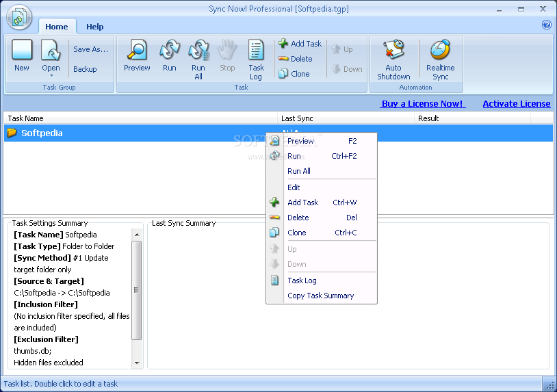The width and height of the screenshot is (557, 392).
Task: Click scroll down arrow in Task Settings Summary
Action: (137, 363)
